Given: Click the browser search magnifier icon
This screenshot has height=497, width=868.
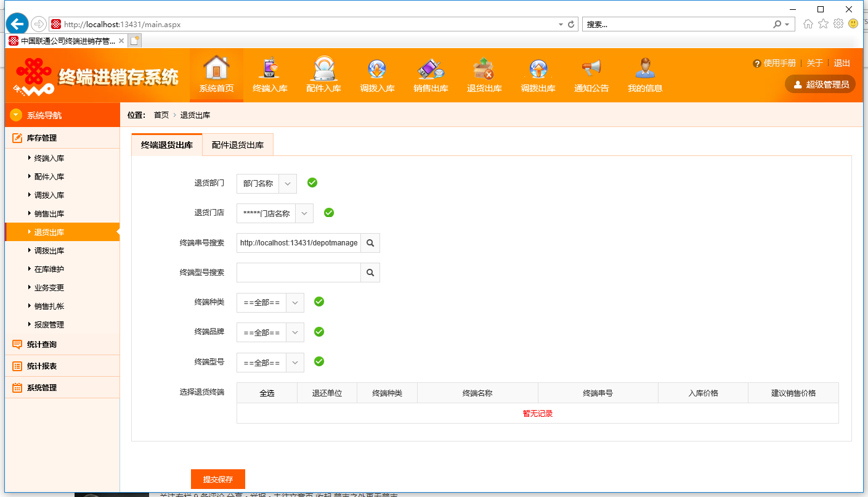Looking at the screenshot, I should point(777,25).
